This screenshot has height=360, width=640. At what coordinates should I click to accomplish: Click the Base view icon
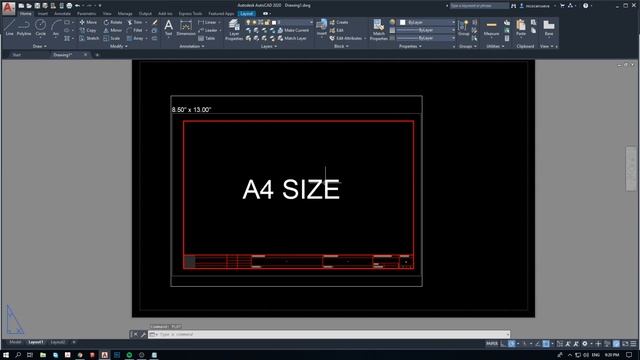tap(549, 28)
